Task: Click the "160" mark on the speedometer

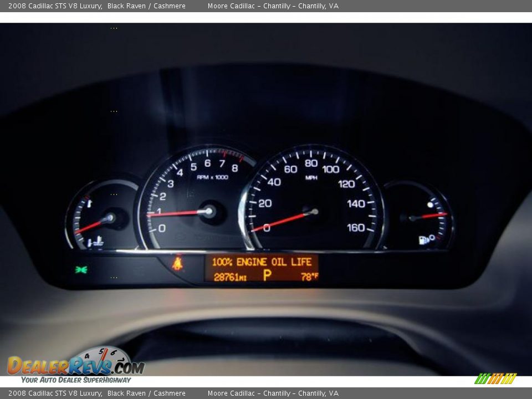Action: (356, 227)
